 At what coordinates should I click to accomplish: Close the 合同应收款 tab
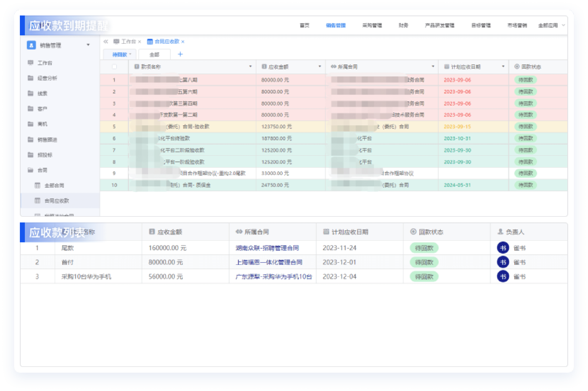coord(183,42)
